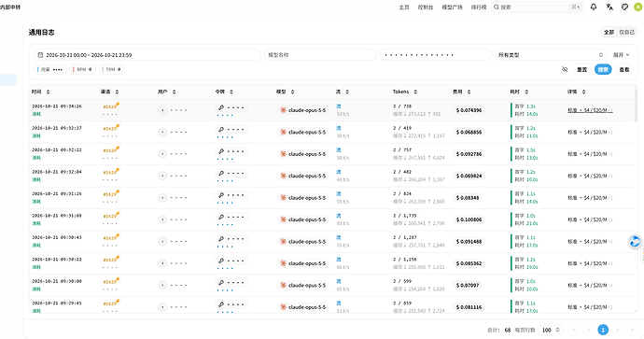Open 控制台 in top navigation

426,7
